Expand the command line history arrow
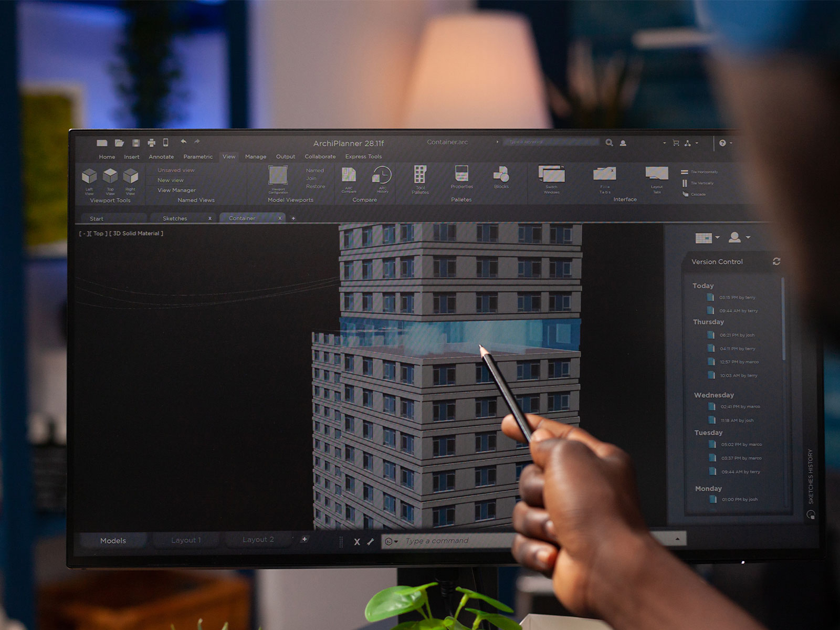 point(677,539)
